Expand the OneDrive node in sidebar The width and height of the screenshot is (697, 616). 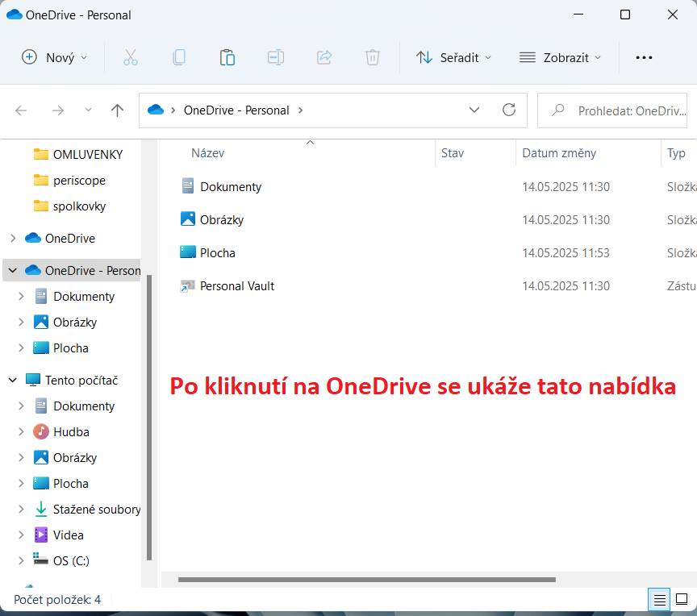pos(13,239)
